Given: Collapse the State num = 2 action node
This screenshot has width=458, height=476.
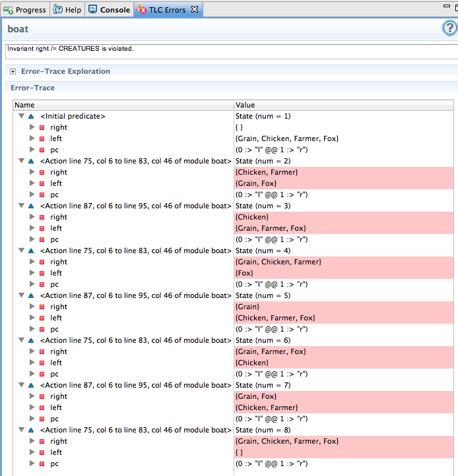Looking at the screenshot, I should click(x=21, y=161).
